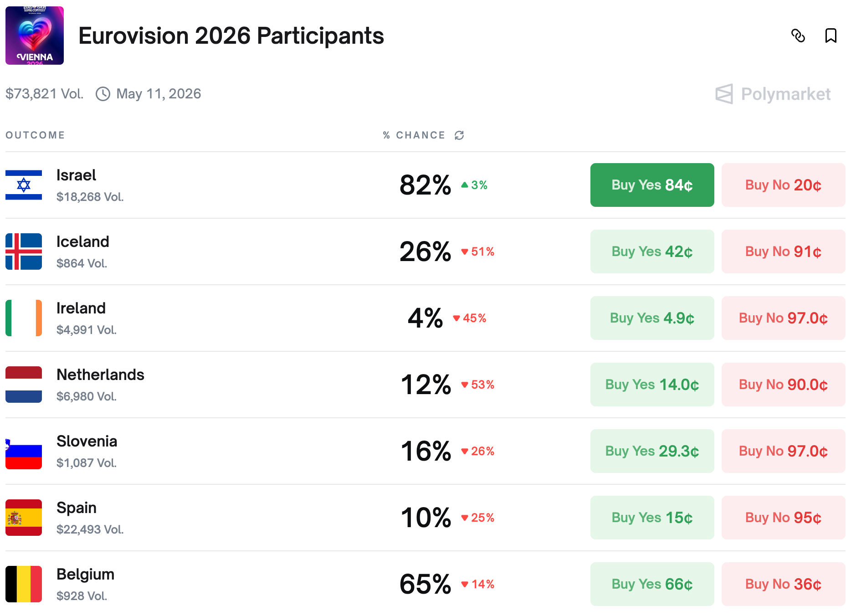The image size is (851, 616).
Task: Click the Vienna 2026 Eurovision thumbnail
Action: pos(35,36)
